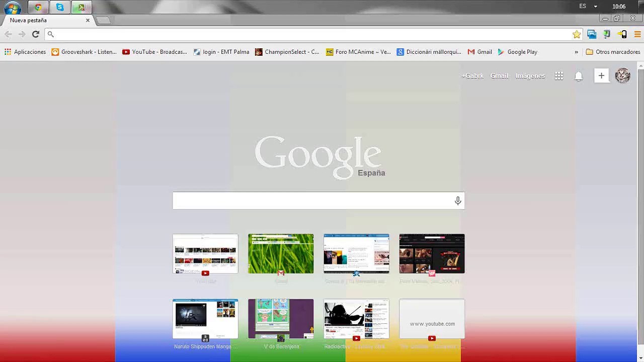Image resolution: width=644 pixels, height=362 pixels.
Task: Expand the hidden bookmarks chevron
Action: [576, 52]
